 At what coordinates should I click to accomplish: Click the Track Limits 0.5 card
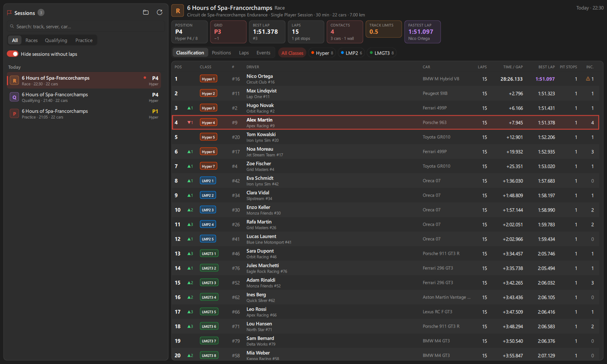pyautogui.click(x=383, y=29)
